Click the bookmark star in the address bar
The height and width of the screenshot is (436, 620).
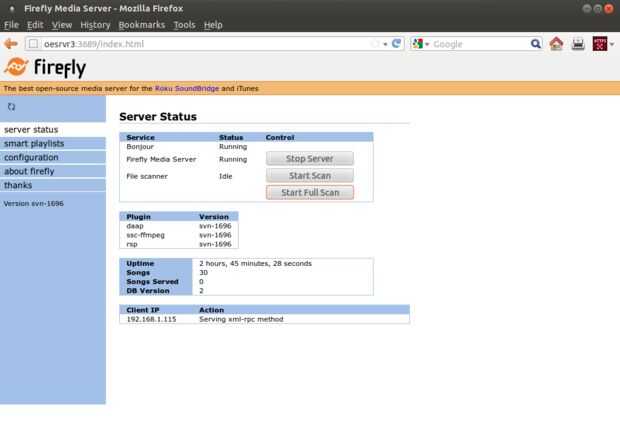tap(374, 44)
